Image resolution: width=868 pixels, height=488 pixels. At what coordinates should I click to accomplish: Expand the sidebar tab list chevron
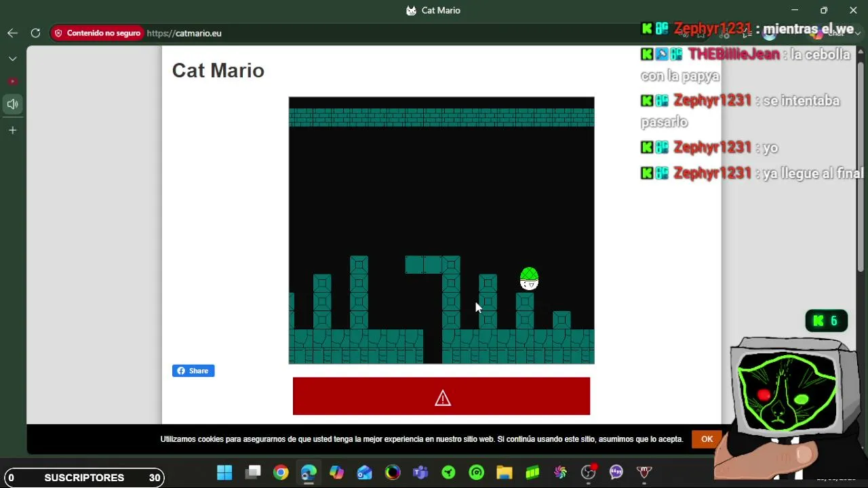(x=12, y=59)
